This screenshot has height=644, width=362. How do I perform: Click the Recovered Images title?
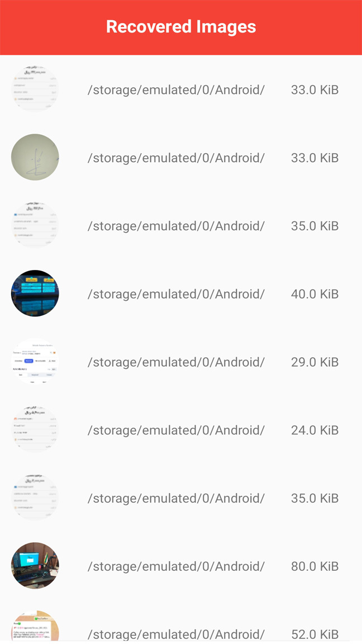pos(181,27)
